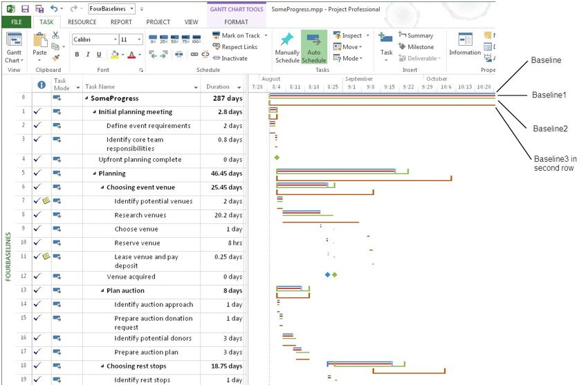Click the Inspect button
This screenshot has width=588, height=385.
[348, 35]
